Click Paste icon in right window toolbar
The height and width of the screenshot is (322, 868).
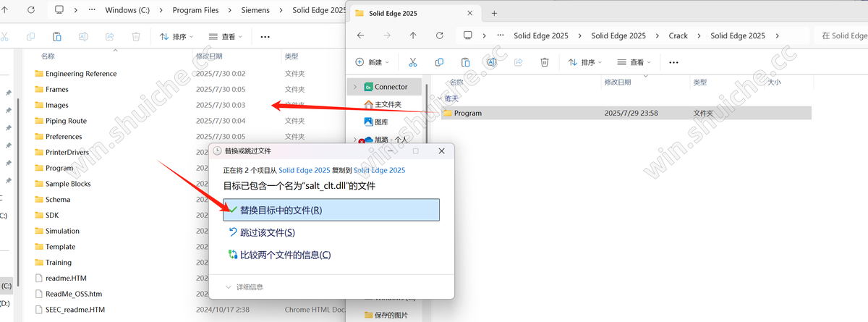point(466,62)
